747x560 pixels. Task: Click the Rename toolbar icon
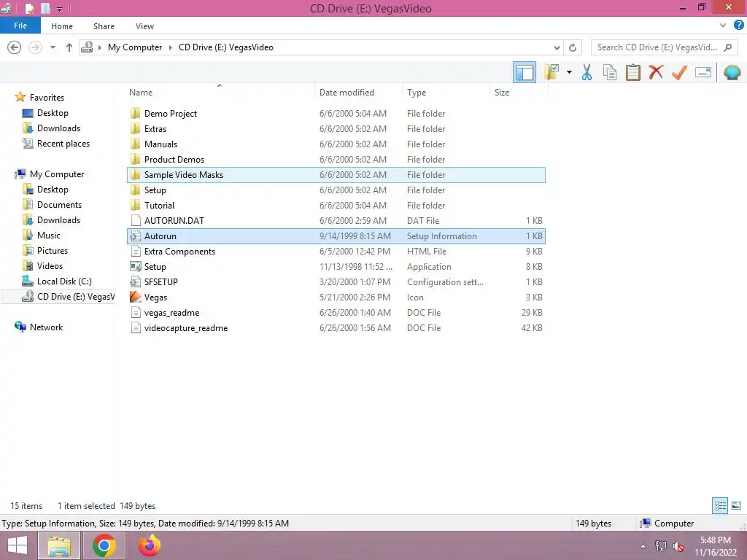tap(703, 72)
